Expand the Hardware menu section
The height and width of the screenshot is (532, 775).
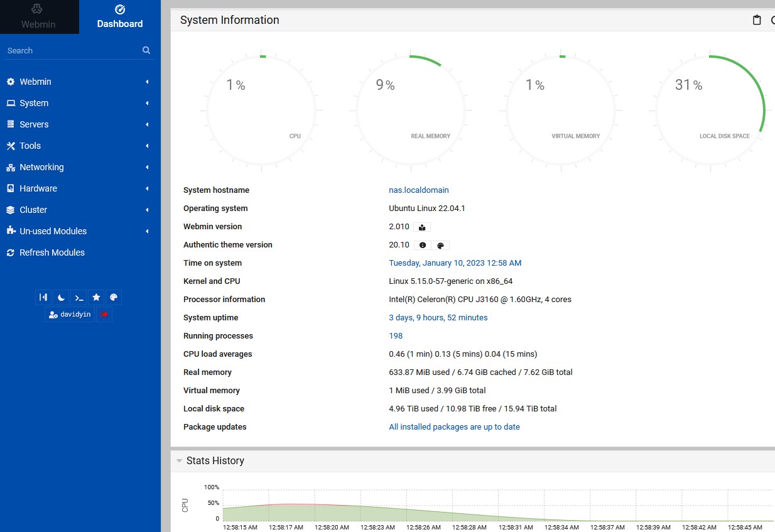tap(38, 188)
